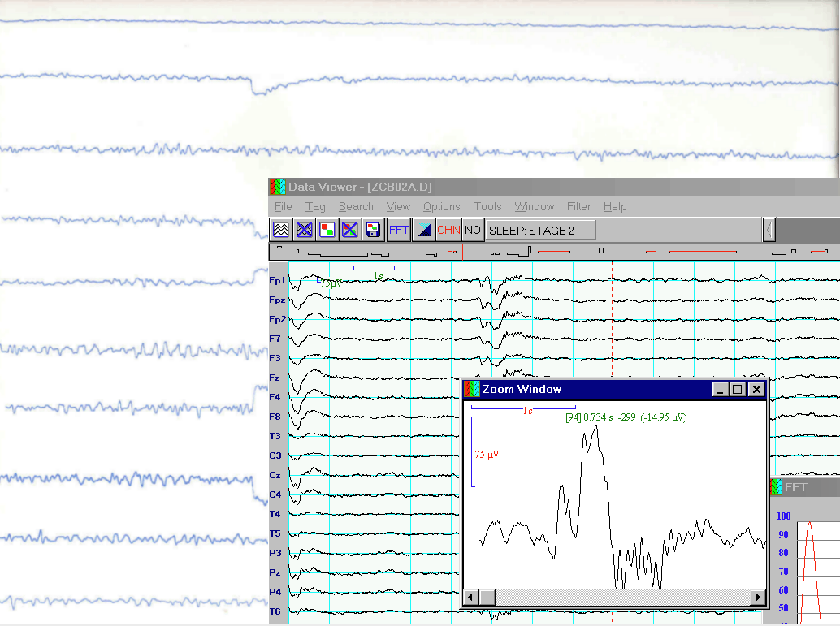Click the crossed-out waveform toolbar icon

[304, 230]
